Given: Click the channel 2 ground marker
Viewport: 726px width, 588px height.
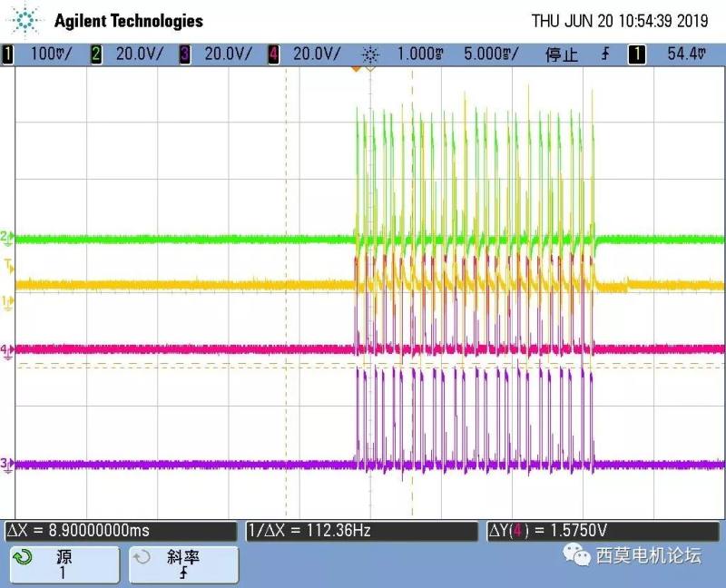Looking at the screenshot, I should [7, 238].
